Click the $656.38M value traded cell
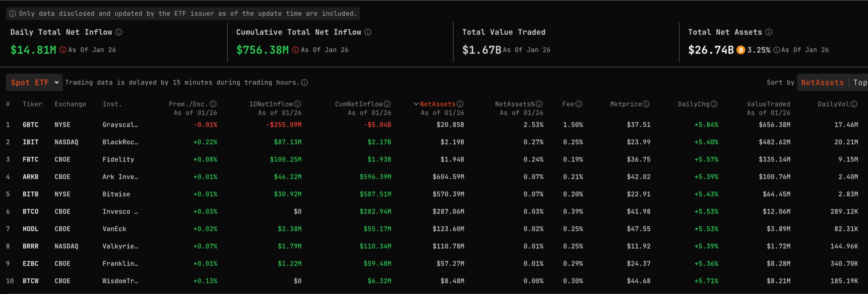Image resolution: width=868 pixels, height=294 pixels. [x=774, y=125]
